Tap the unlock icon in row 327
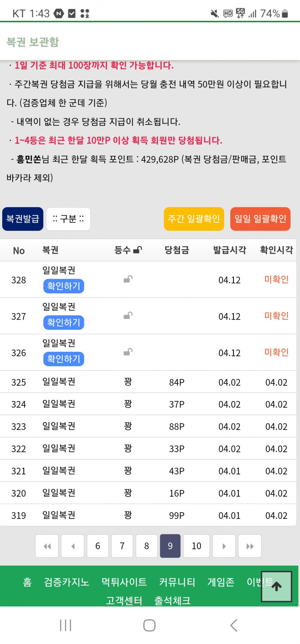Image resolution: width=300 pixels, height=644 pixels. pos(128,316)
